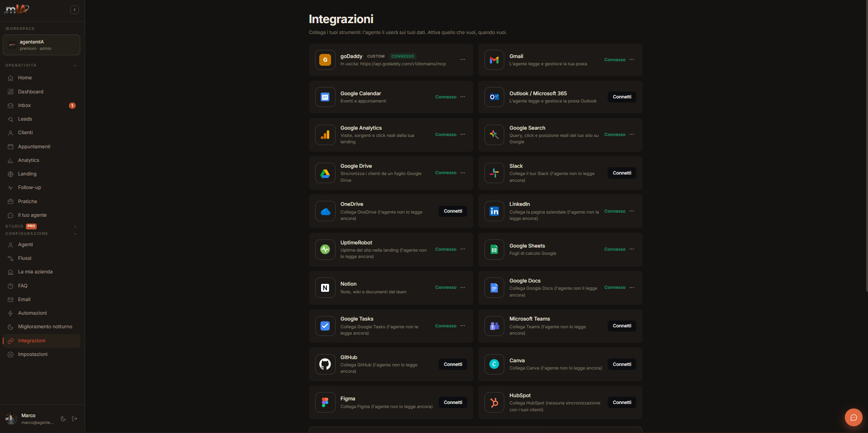Connect the Canva integration
Viewport: 868px width, 433px height.
[x=622, y=364]
